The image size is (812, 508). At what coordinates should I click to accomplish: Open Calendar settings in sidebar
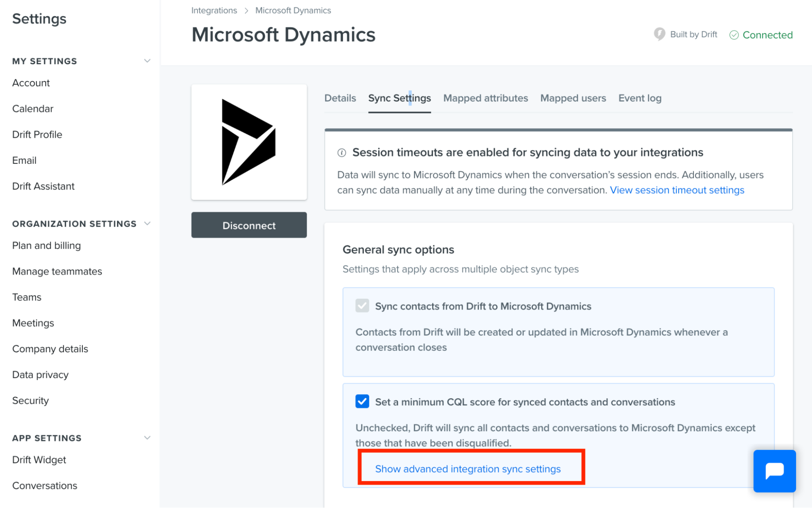tap(32, 109)
